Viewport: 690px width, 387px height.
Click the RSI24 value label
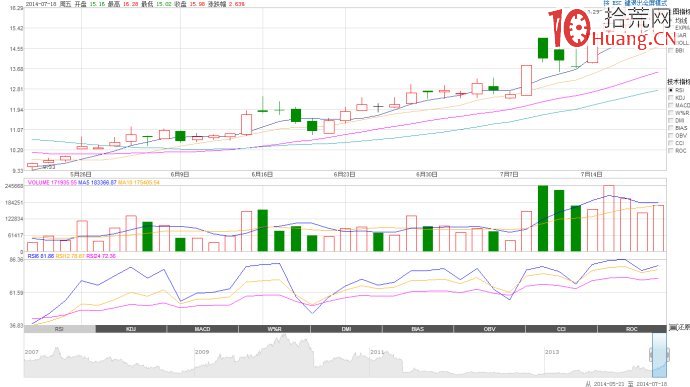coord(101,256)
